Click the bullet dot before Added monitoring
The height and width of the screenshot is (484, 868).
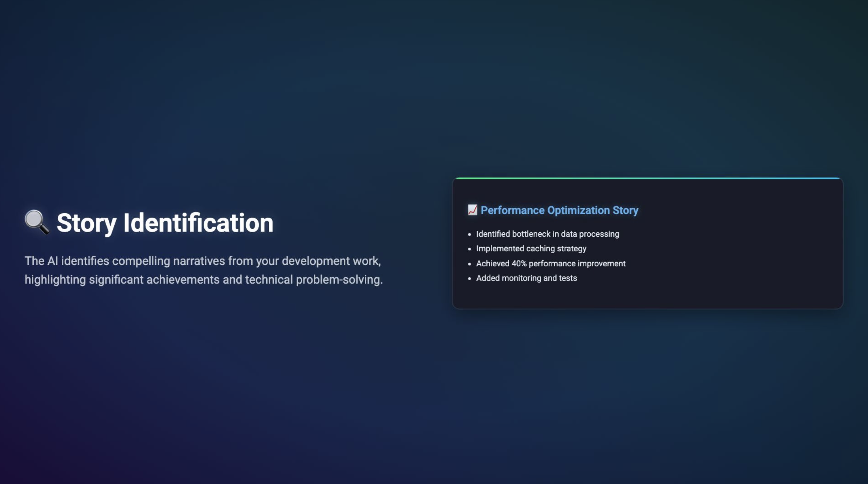469,279
